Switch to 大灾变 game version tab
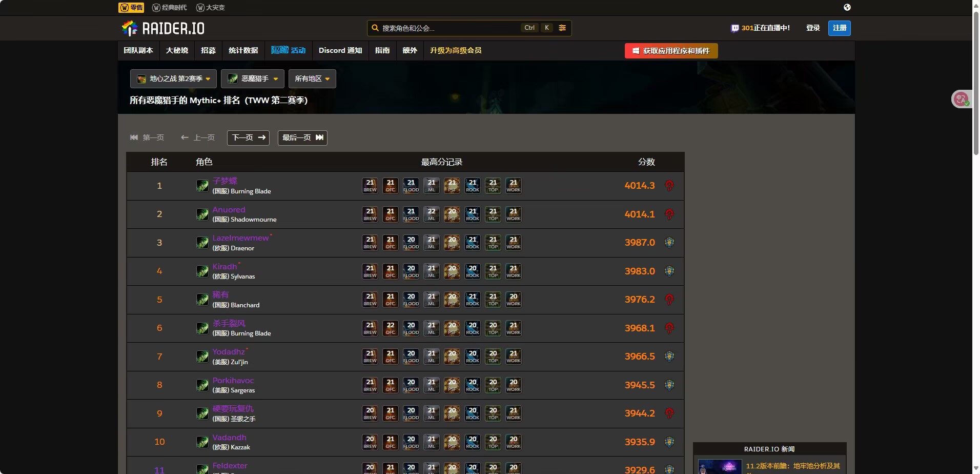Screen dimensions: 980x474 click(x=211, y=7)
